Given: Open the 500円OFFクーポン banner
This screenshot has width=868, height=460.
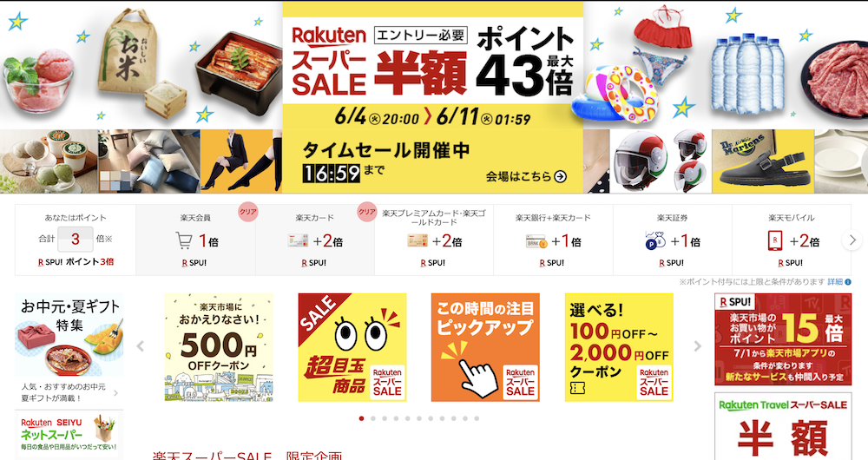Looking at the screenshot, I should tap(219, 347).
